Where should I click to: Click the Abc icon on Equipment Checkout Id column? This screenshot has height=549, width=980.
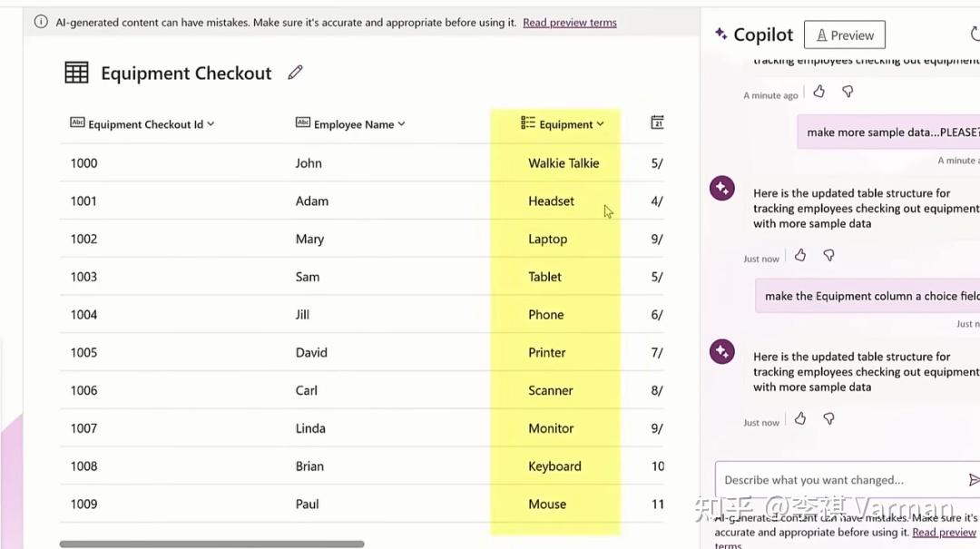tap(79, 124)
